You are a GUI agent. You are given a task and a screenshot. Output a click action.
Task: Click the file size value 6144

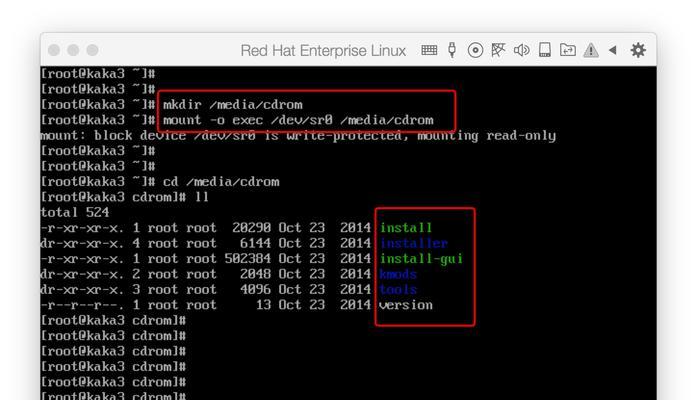255,244
